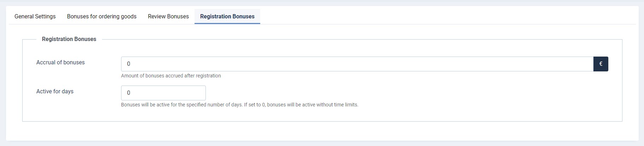This screenshot has height=146, width=644.
Task: Select the Review Bonuses tab
Action: tap(168, 16)
